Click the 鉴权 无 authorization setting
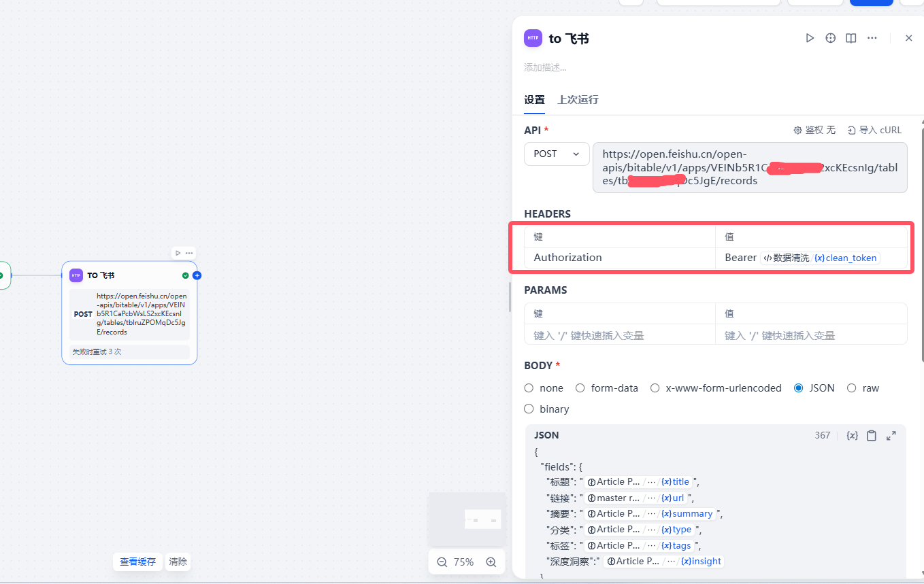This screenshot has width=924, height=584. 814,130
